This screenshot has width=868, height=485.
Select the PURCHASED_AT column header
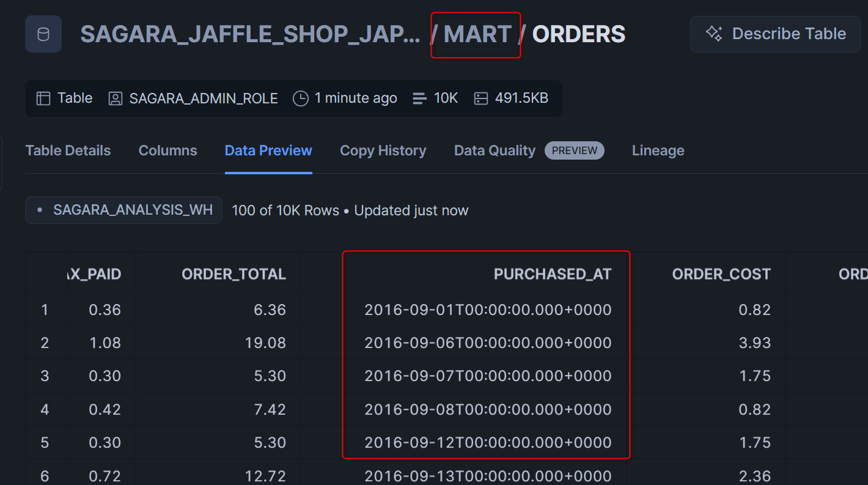pos(553,275)
